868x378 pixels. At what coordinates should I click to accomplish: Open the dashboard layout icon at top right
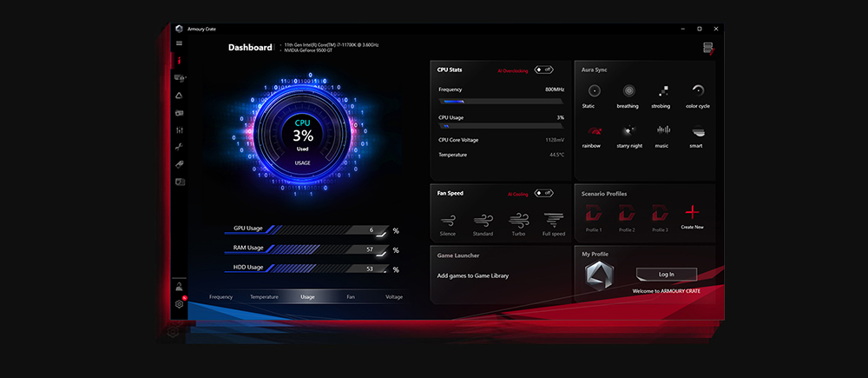point(708,49)
